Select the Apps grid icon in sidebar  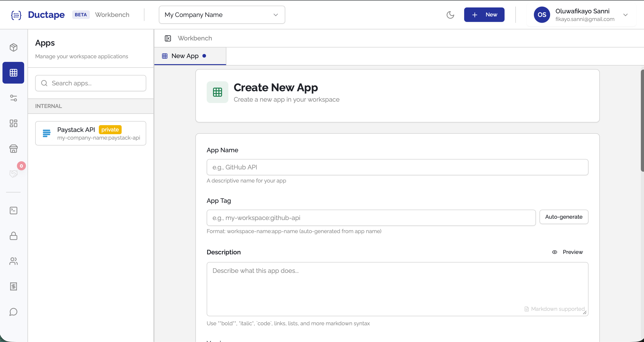click(x=13, y=73)
